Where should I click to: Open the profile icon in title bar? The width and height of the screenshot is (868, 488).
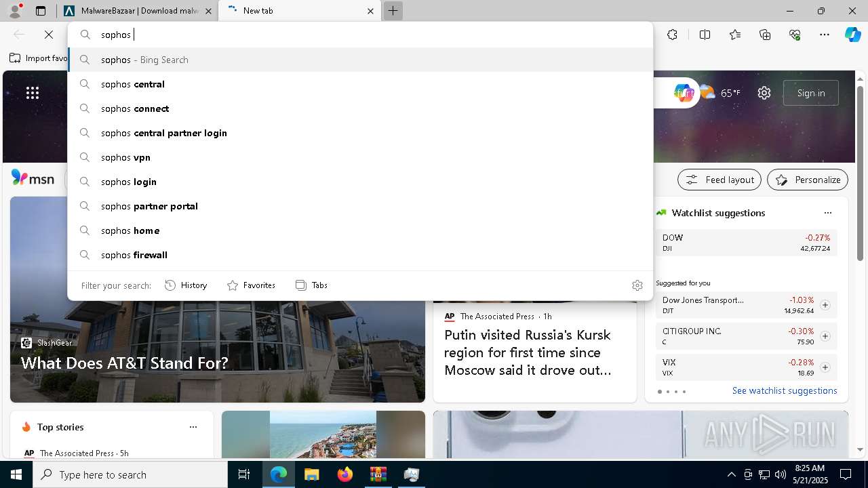pyautogui.click(x=15, y=11)
